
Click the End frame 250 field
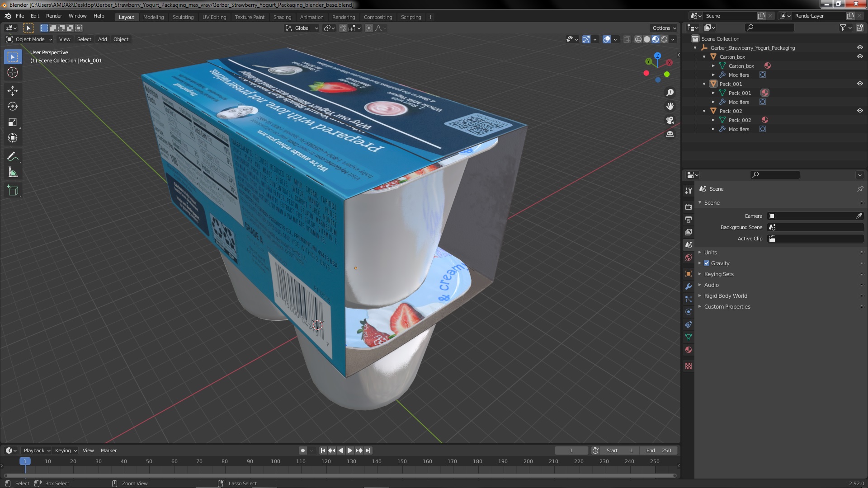[x=660, y=450]
